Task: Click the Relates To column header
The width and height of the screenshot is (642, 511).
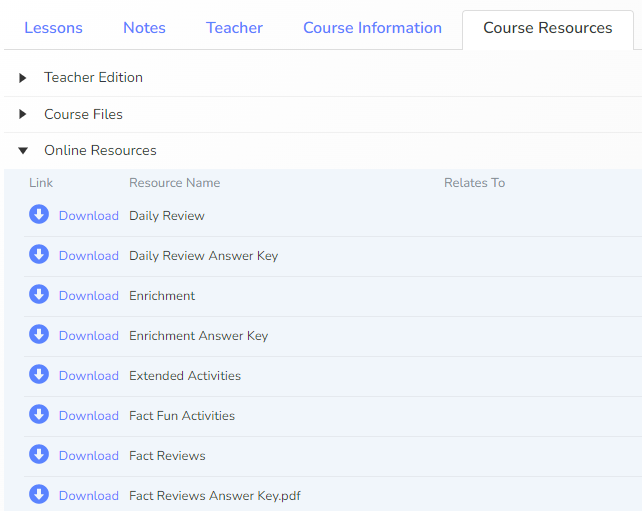Action: click(x=475, y=183)
